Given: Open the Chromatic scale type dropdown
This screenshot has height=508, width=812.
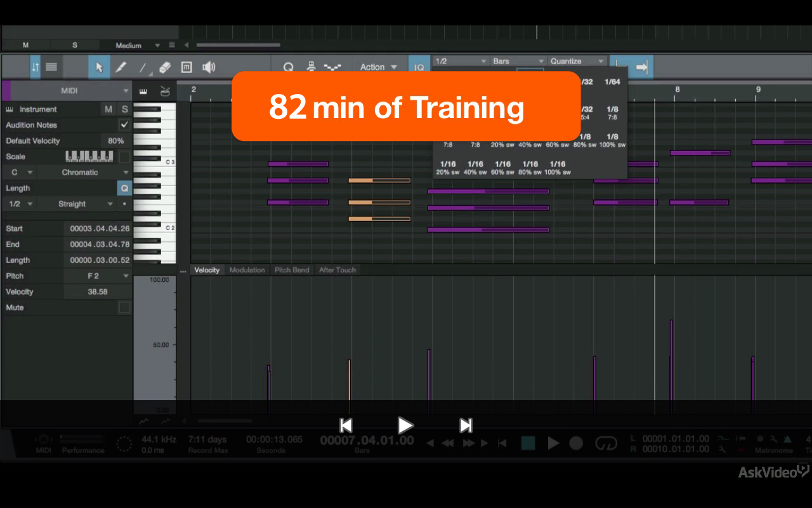Looking at the screenshot, I should [x=86, y=172].
